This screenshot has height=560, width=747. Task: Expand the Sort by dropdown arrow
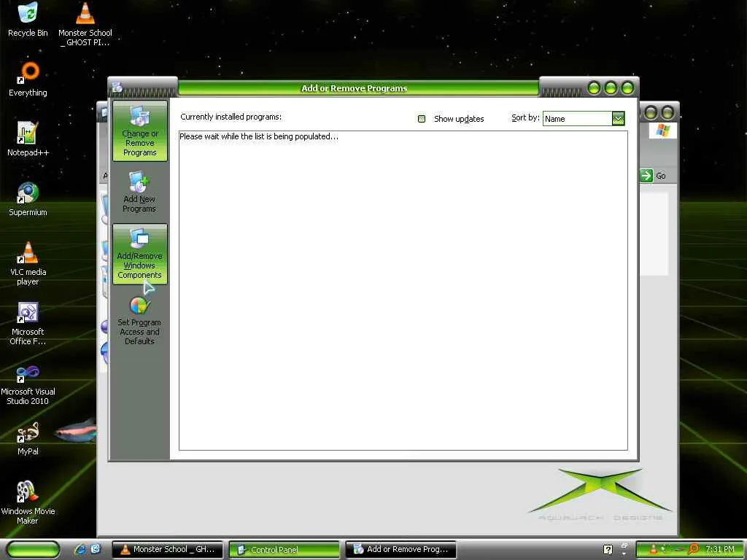tap(618, 119)
